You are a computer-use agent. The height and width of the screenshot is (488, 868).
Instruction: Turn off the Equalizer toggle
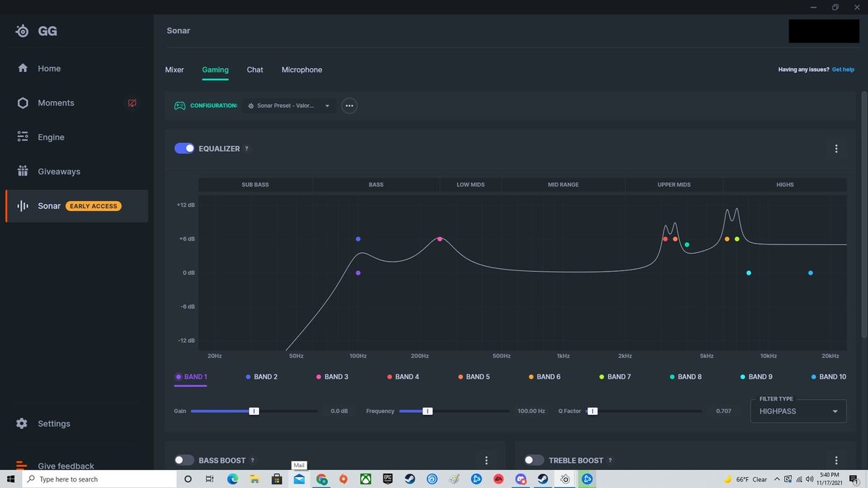click(x=184, y=149)
